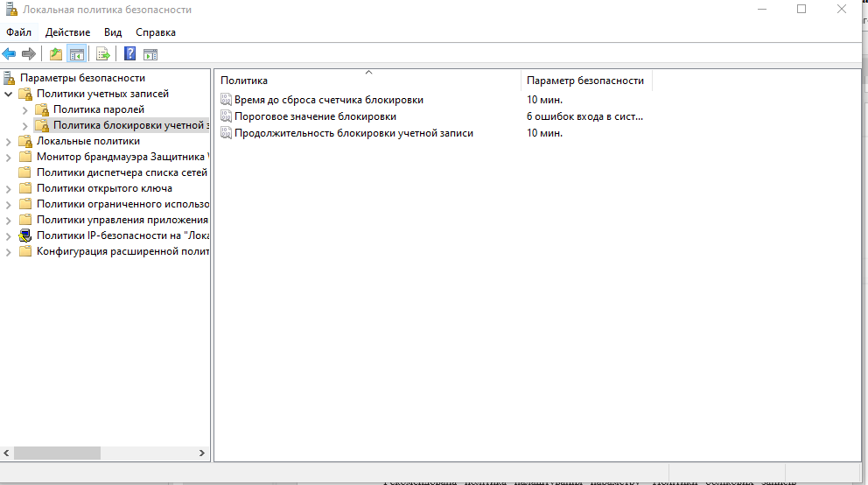Select Политики диспетчера списка сетей tree item
The image size is (868, 485).
pyautogui.click(x=122, y=172)
